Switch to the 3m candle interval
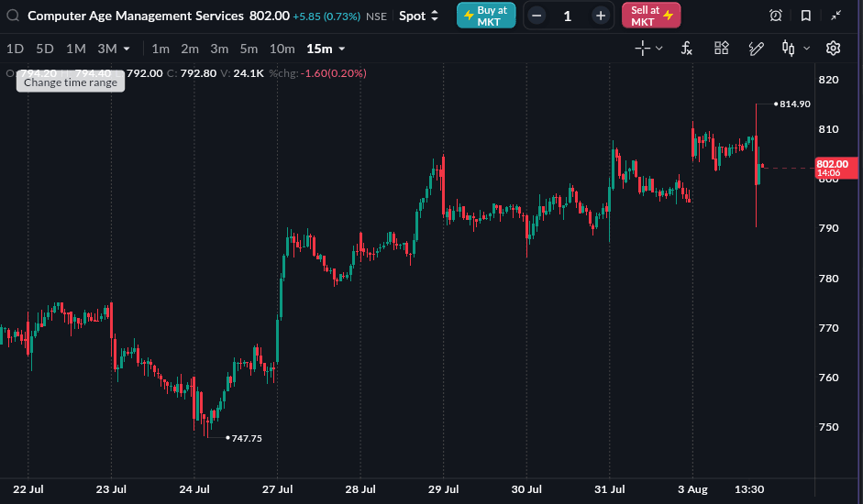Image resolution: width=863 pixels, height=504 pixels. (219, 49)
